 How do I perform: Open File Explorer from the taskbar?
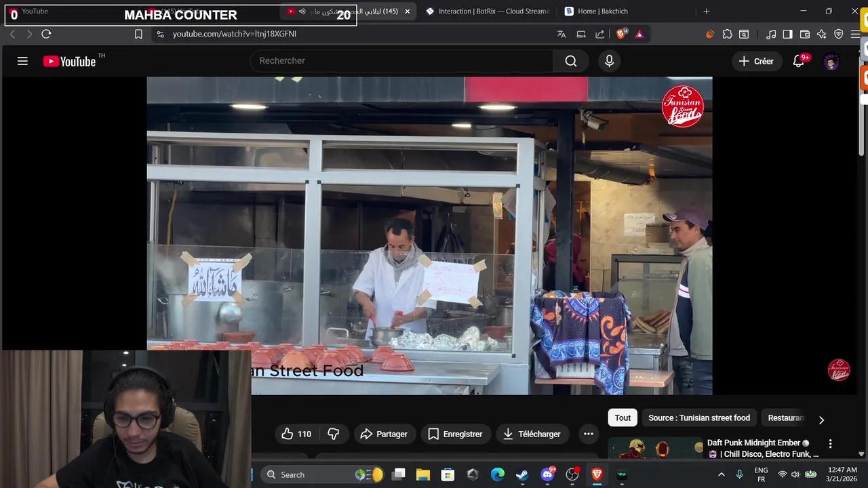tap(423, 474)
